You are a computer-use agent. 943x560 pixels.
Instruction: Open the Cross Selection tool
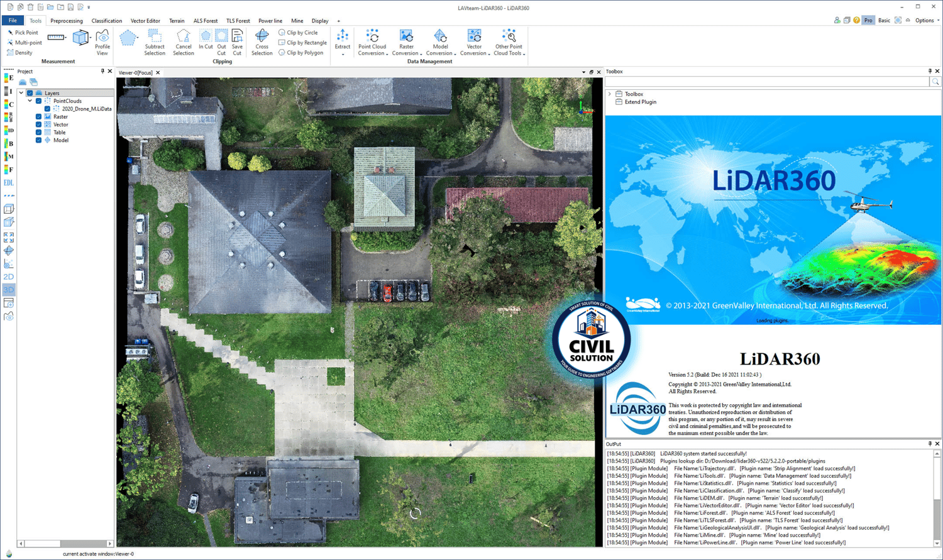(x=262, y=43)
